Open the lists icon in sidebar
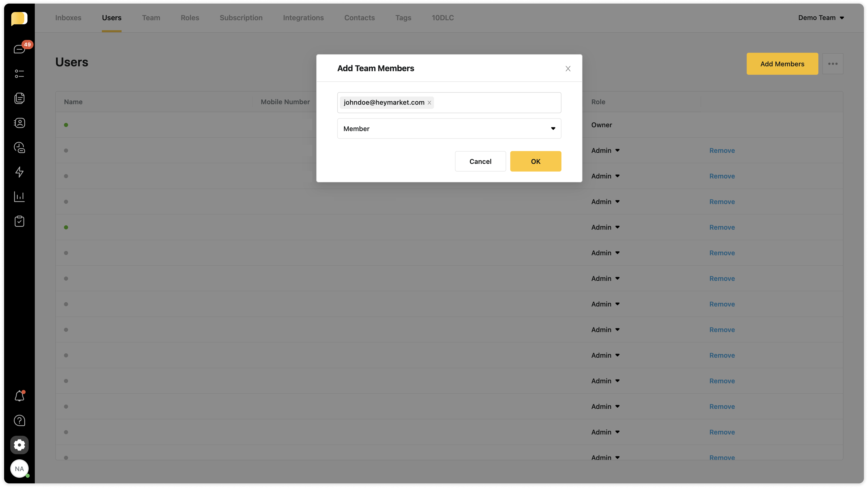 click(x=19, y=73)
